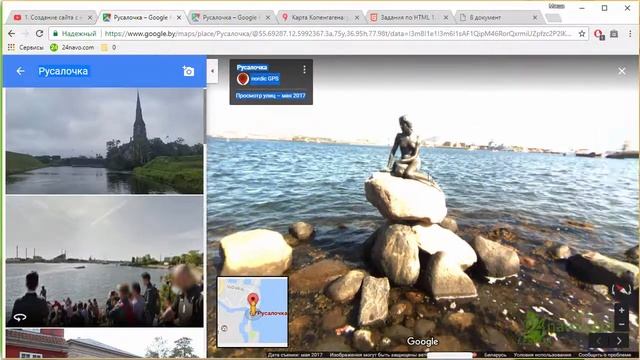This screenshot has height=360, width=640.
Task: Open the clipboard extension icon
Action: [x=614, y=34]
